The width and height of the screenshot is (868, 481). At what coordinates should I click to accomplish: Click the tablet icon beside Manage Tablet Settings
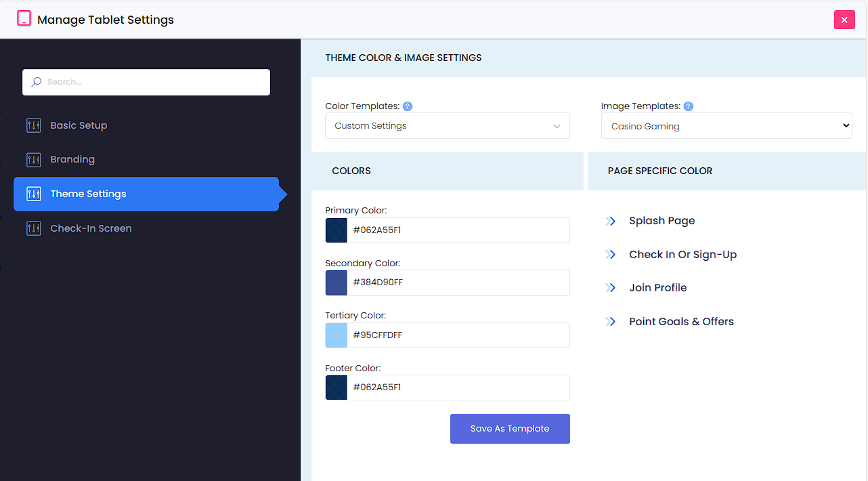(x=24, y=19)
